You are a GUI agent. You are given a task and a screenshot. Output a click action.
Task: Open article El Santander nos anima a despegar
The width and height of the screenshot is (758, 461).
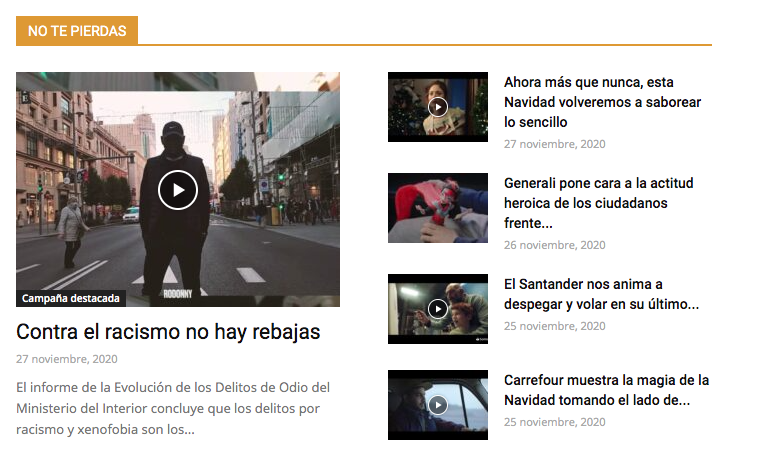pyautogui.click(x=601, y=294)
